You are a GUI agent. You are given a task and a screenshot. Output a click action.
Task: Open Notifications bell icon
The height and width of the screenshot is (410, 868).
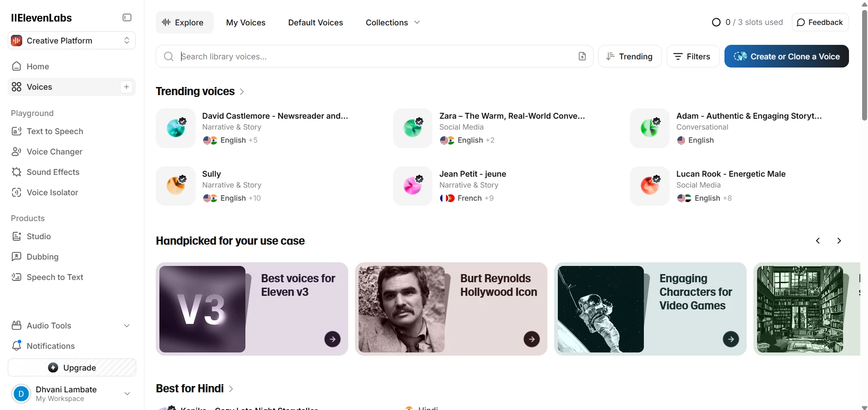pyautogui.click(x=17, y=346)
